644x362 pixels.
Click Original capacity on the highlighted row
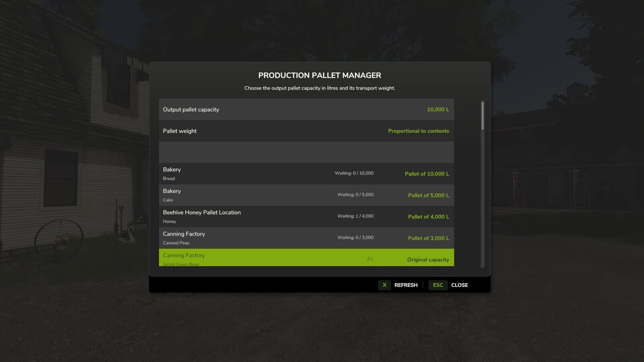[428, 259]
